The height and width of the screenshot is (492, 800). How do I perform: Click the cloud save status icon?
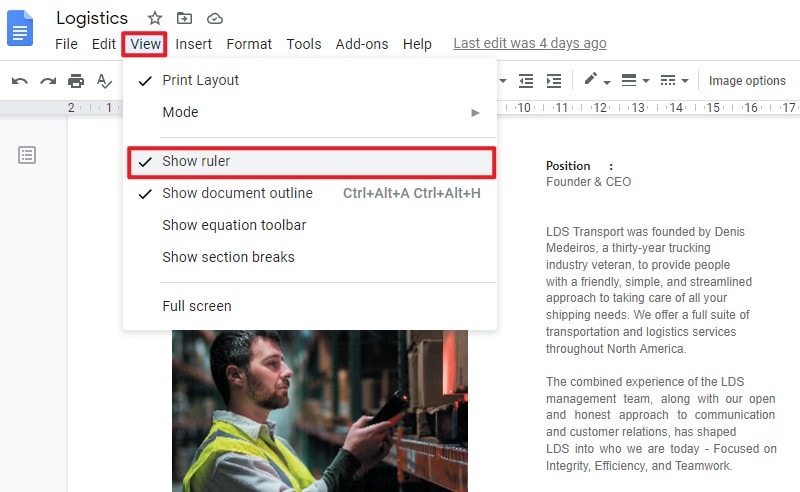215,19
